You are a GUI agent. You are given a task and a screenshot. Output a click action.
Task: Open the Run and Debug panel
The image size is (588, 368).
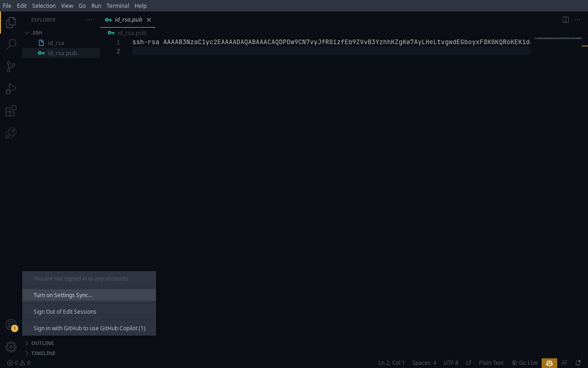[11, 88]
